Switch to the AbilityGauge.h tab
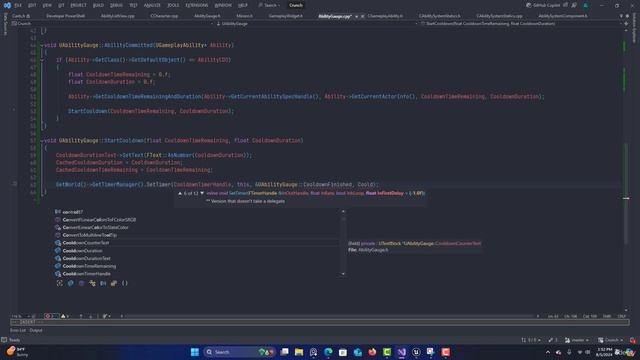Image resolution: width=640 pixels, height=360 pixels. click(x=207, y=16)
